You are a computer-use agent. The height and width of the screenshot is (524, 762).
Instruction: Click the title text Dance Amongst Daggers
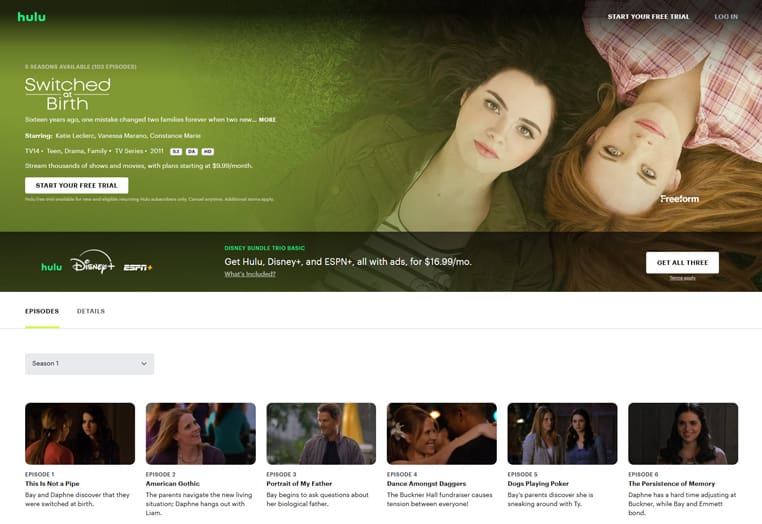426,484
